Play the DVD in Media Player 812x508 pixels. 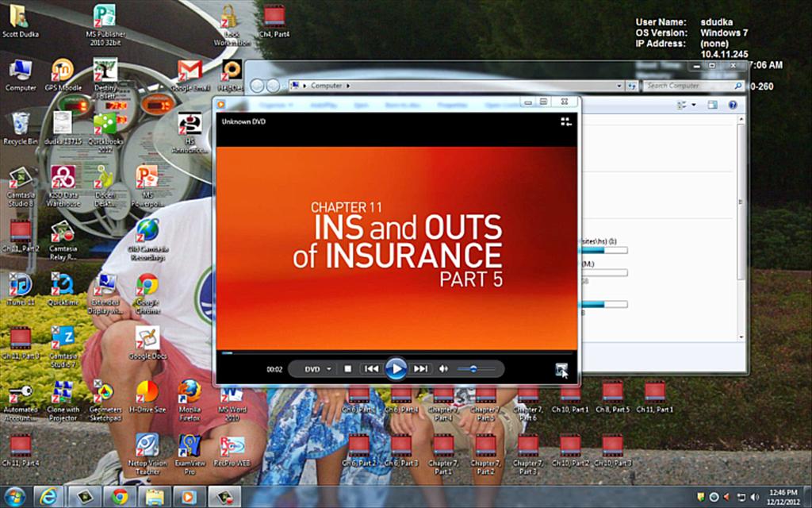coord(396,368)
